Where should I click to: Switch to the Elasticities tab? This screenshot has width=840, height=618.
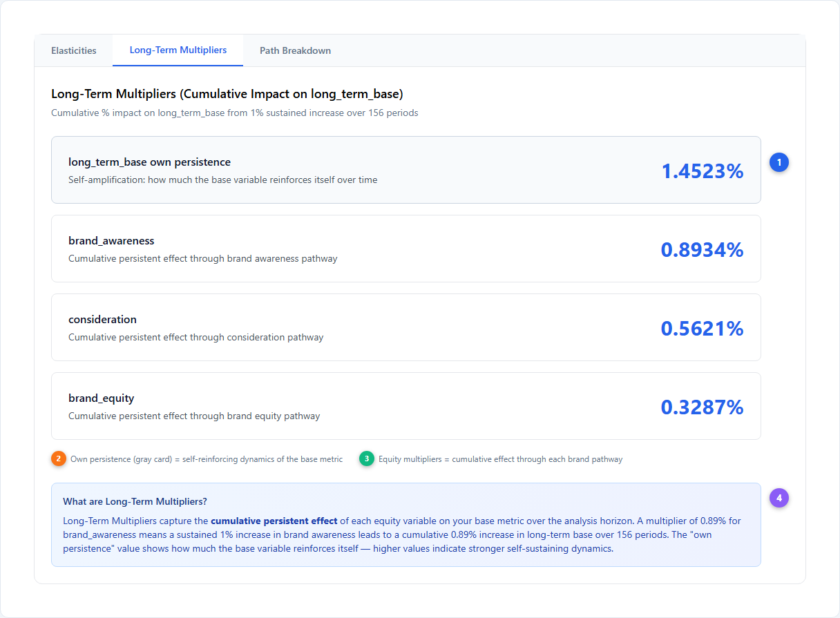(x=74, y=50)
